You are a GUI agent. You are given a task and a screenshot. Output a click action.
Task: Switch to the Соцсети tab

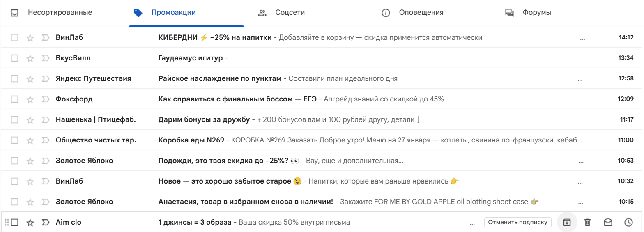tap(281, 13)
